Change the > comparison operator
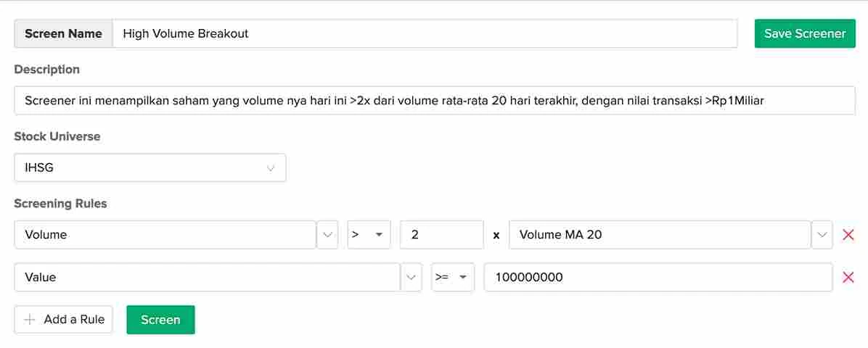This screenshot has height=348, width=868. pos(369,235)
